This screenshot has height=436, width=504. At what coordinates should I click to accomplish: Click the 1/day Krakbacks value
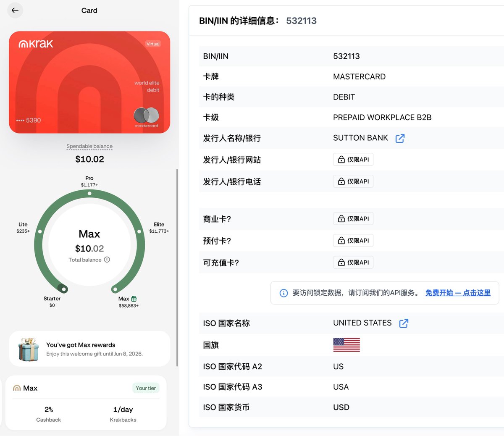click(123, 410)
